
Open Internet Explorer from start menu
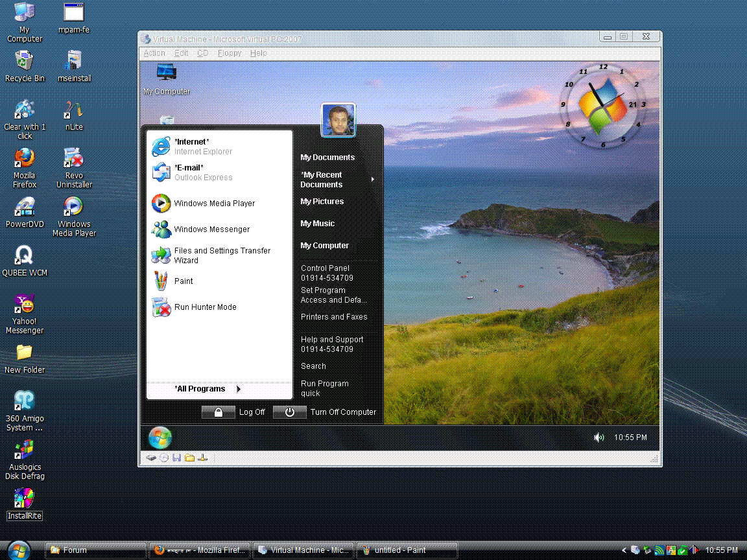click(x=219, y=146)
